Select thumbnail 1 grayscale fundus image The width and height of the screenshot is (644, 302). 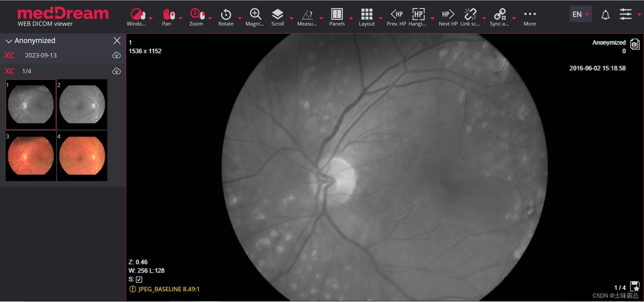(x=31, y=104)
